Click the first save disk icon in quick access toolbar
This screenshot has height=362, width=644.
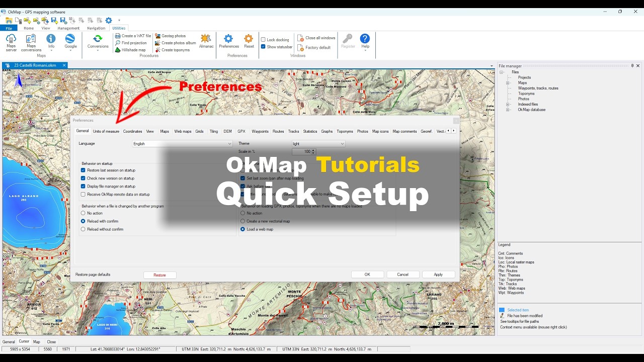pos(54,21)
